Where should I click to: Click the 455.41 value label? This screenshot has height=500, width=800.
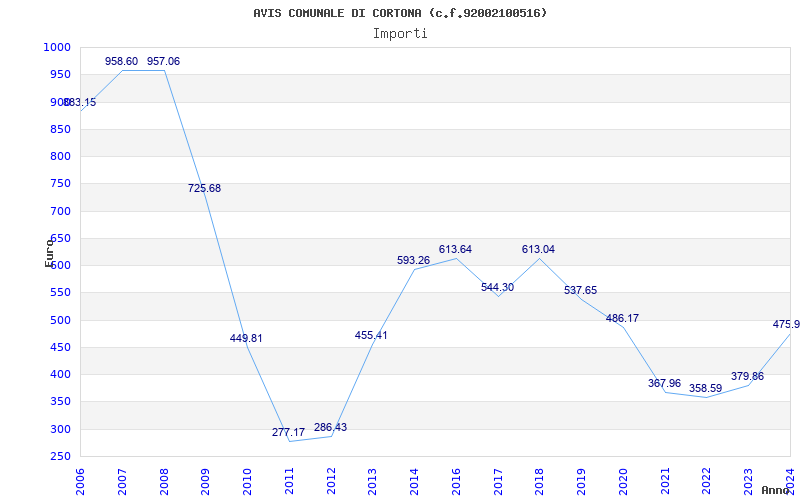click(371, 335)
